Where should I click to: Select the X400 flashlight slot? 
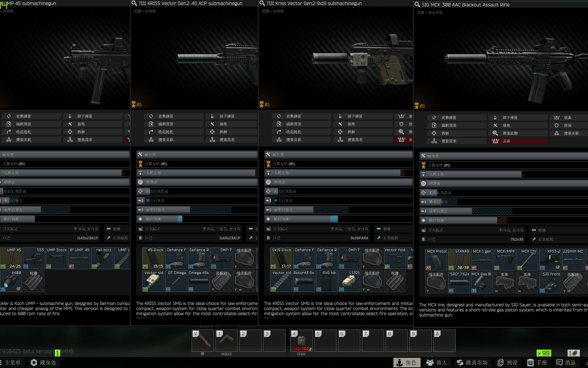(11, 281)
